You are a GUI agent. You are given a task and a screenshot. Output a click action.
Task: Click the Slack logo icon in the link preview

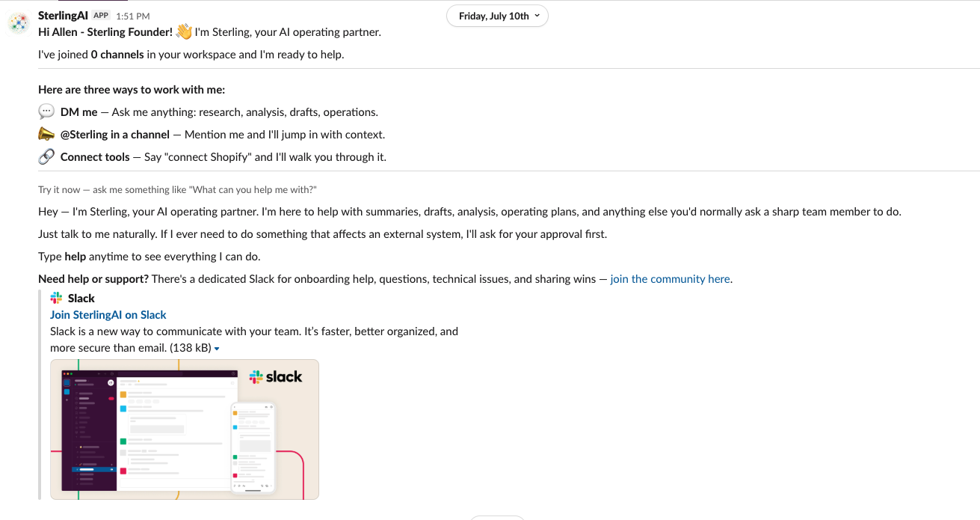(57, 298)
